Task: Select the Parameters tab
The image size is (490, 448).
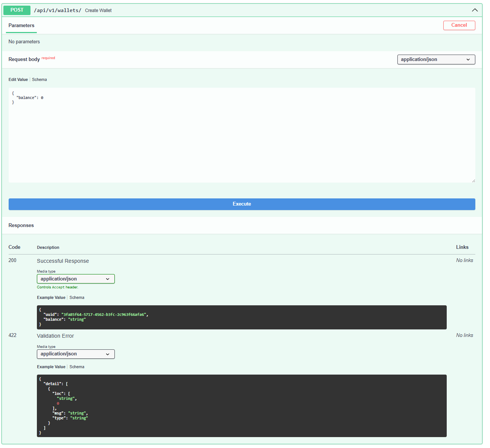Action: [21, 26]
